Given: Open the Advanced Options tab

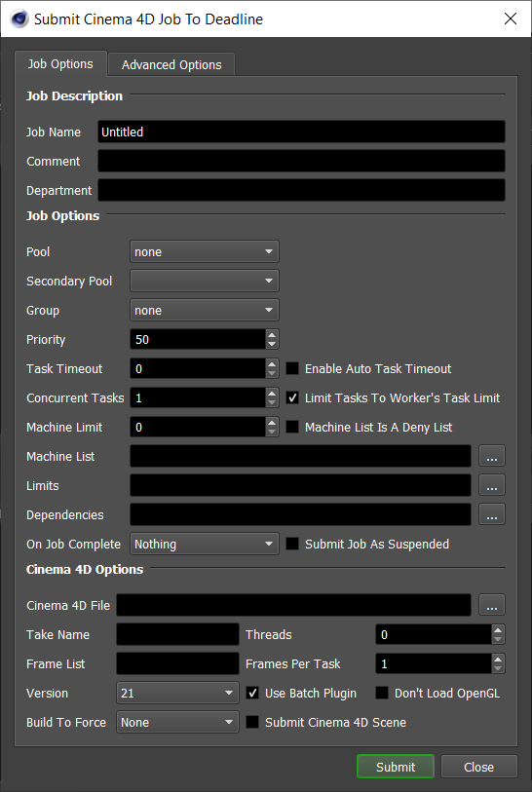Looking at the screenshot, I should [171, 64].
